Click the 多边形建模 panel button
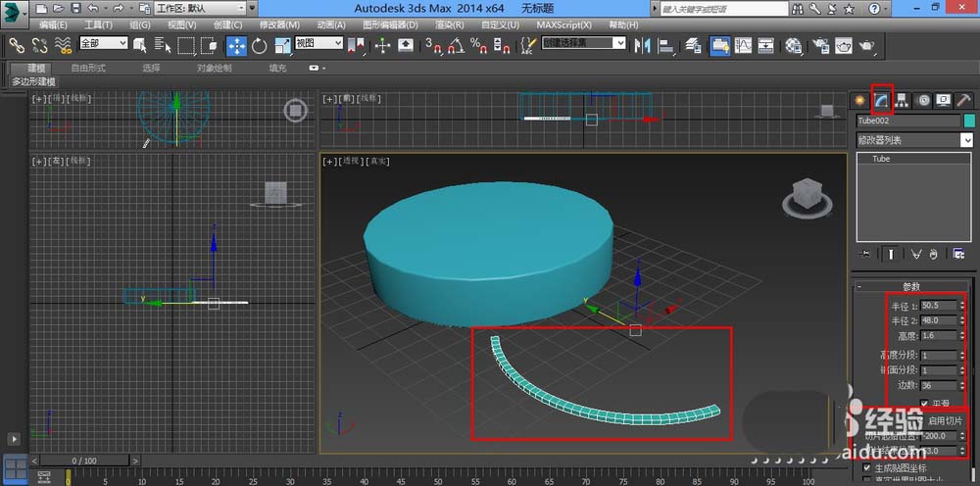Screen dimensions: 980x486 33,82
